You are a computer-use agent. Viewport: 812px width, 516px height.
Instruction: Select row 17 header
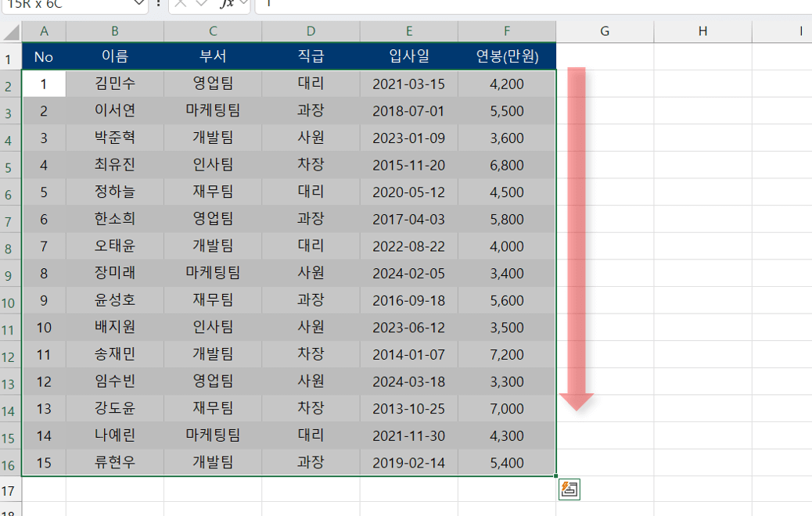pos(9,491)
